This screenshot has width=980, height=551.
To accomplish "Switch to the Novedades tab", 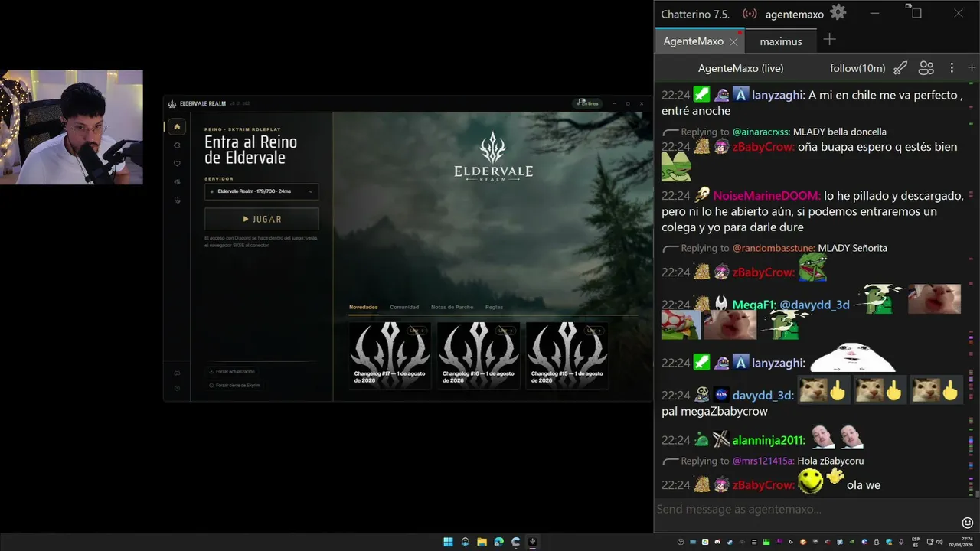I will point(364,307).
